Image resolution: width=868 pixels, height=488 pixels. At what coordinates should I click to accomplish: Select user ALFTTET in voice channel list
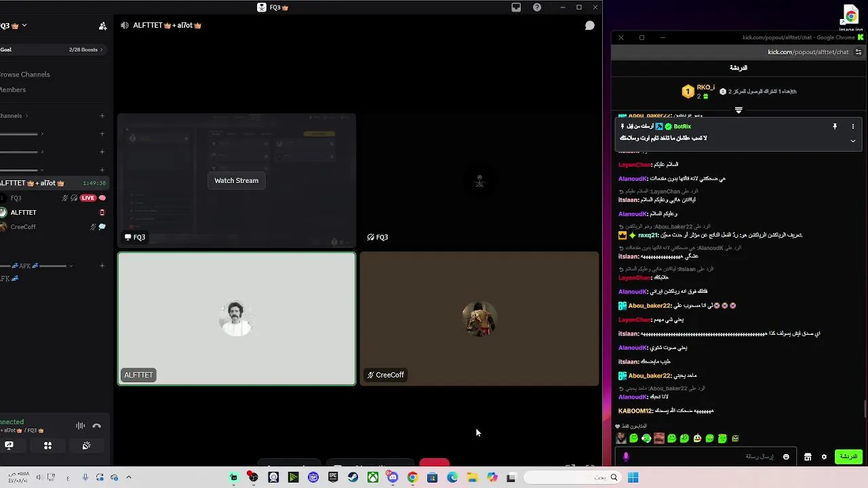(53, 212)
